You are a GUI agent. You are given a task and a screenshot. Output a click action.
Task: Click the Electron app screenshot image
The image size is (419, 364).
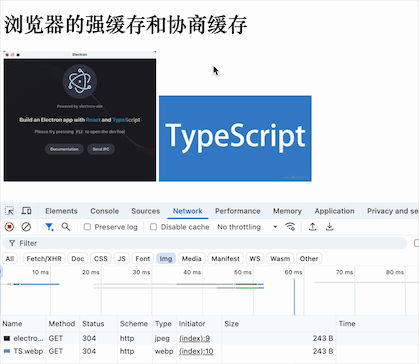[80, 116]
